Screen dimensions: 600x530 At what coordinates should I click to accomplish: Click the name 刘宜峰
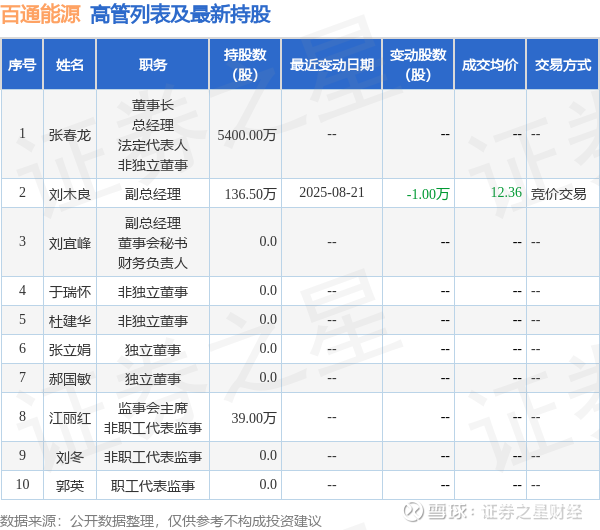[x=70, y=243]
